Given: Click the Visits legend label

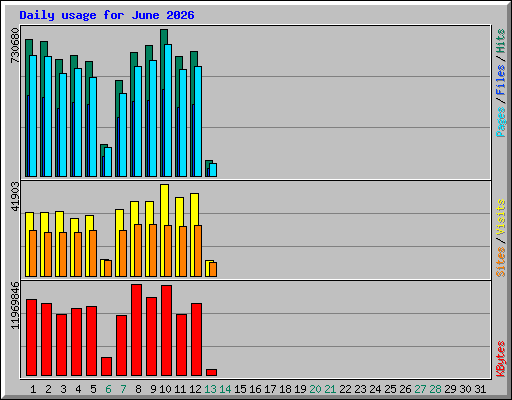Looking at the screenshot, I should point(500,217).
